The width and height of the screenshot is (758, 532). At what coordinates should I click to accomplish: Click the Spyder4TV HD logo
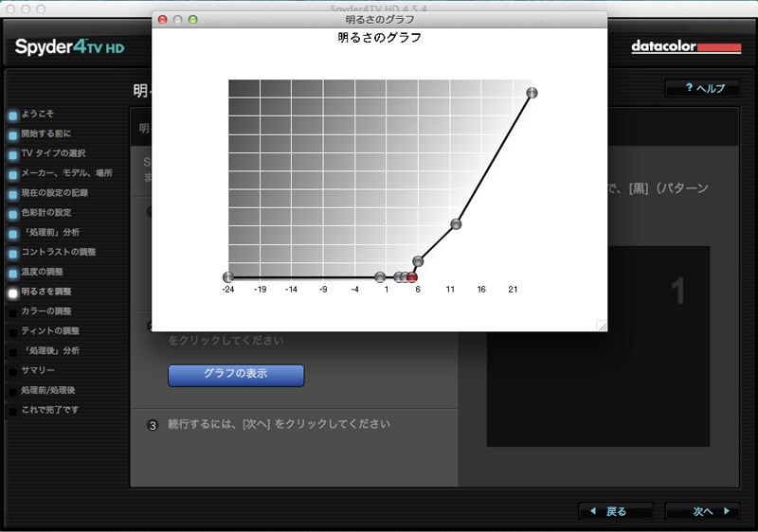pyautogui.click(x=70, y=46)
